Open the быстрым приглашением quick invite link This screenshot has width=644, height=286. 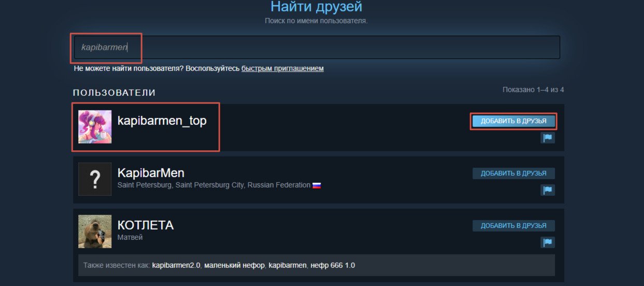point(282,68)
